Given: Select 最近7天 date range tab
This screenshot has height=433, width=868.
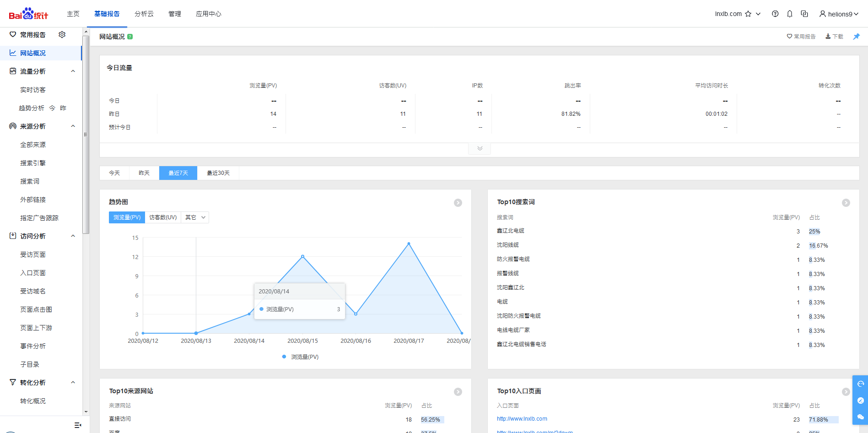Looking at the screenshot, I should click(178, 173).
